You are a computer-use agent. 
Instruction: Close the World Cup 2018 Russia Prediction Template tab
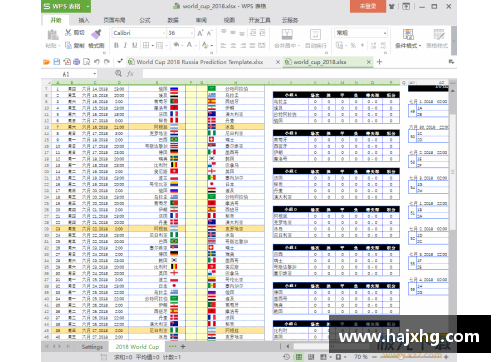[278, 62]
